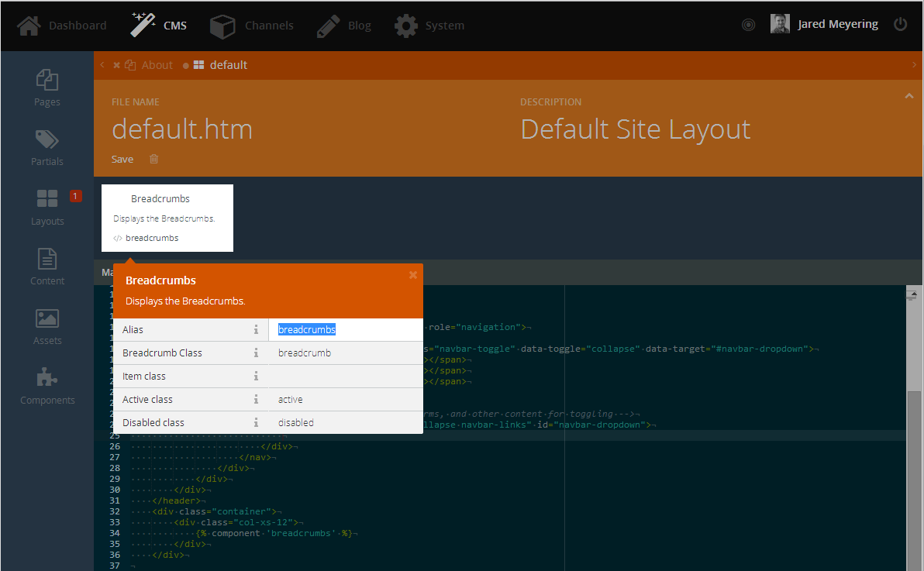Click the Breadcrumb Class value field
Viewport: 924px width, 571px height.
pyautogui.click(x=346, y=353)
